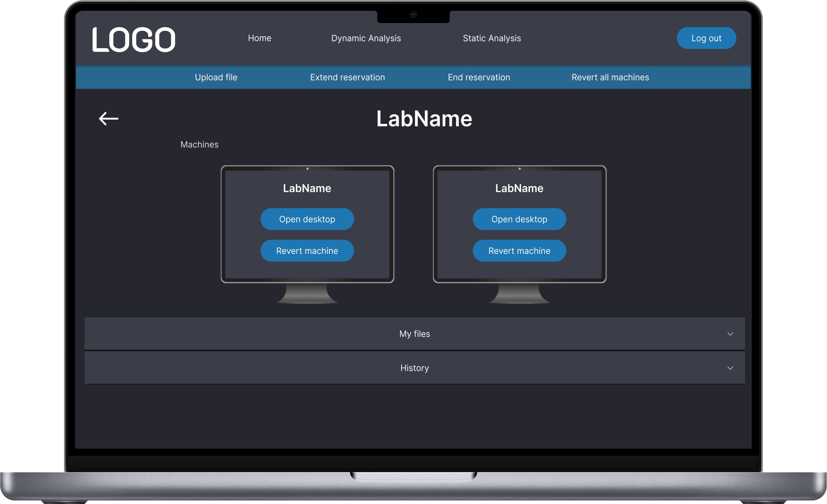Viewport: 827px width, 504px height.
Task: Choose Revert all machines option
Action: (610, 77)
